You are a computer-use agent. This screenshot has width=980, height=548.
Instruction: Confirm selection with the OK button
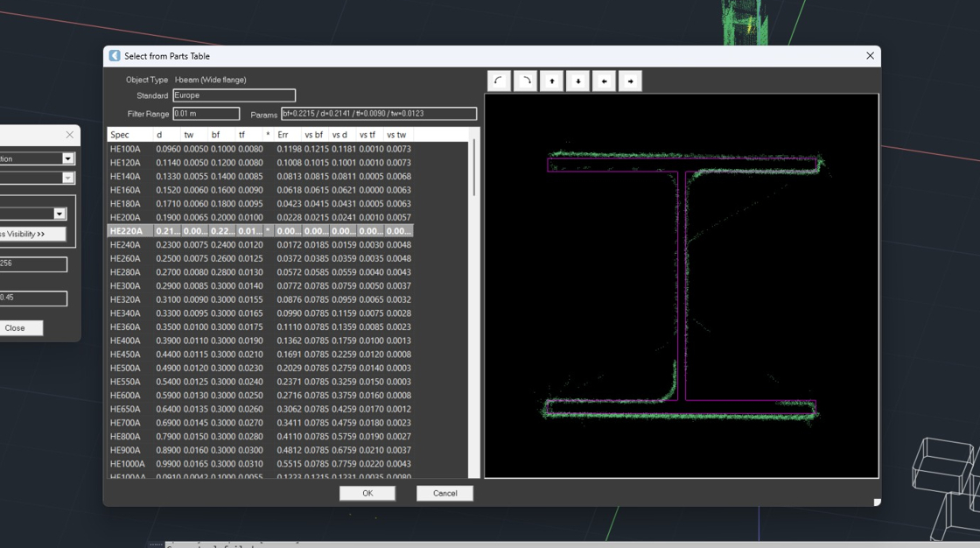click(367, 493)
